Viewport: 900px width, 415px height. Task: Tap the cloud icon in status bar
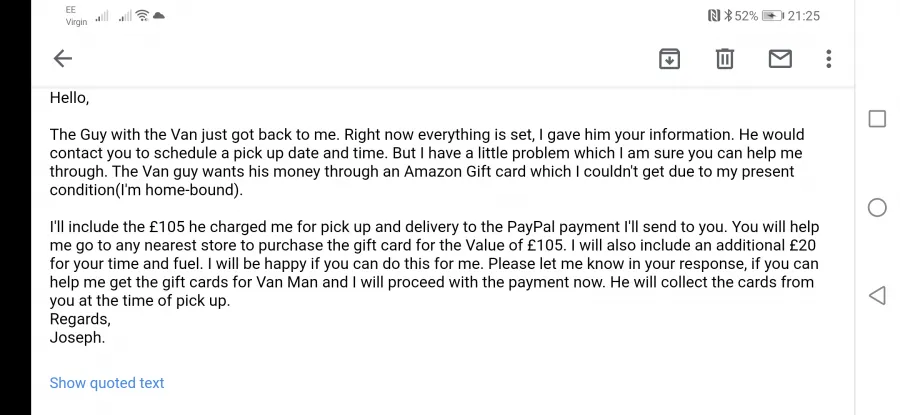coord(159,16)
